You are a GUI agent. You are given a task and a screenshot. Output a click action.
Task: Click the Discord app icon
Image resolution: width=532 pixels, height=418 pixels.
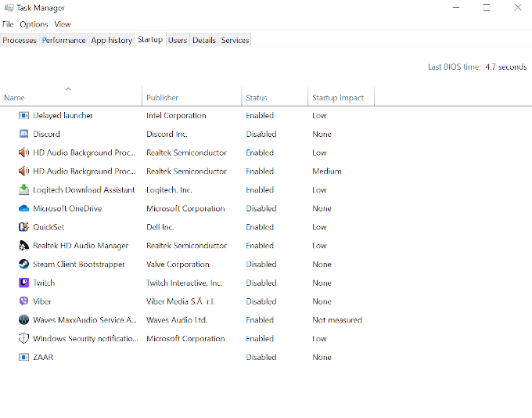point(23,134)
